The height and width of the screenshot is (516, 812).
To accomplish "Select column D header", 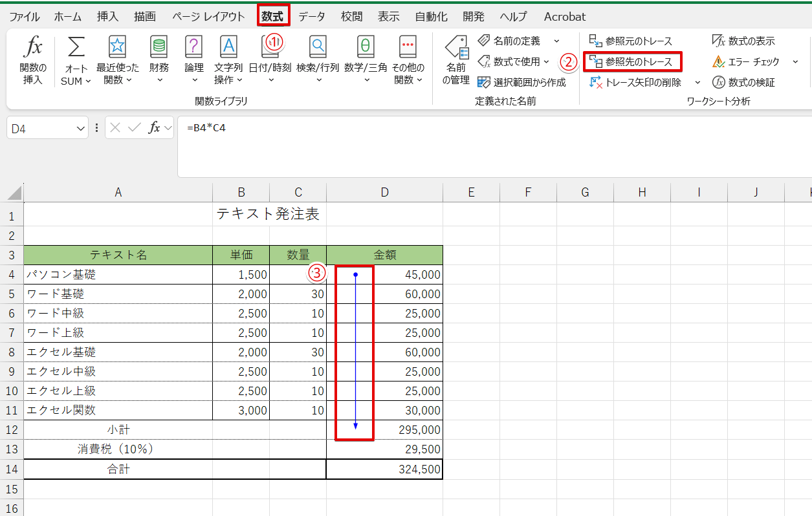I will pos(385,192).
